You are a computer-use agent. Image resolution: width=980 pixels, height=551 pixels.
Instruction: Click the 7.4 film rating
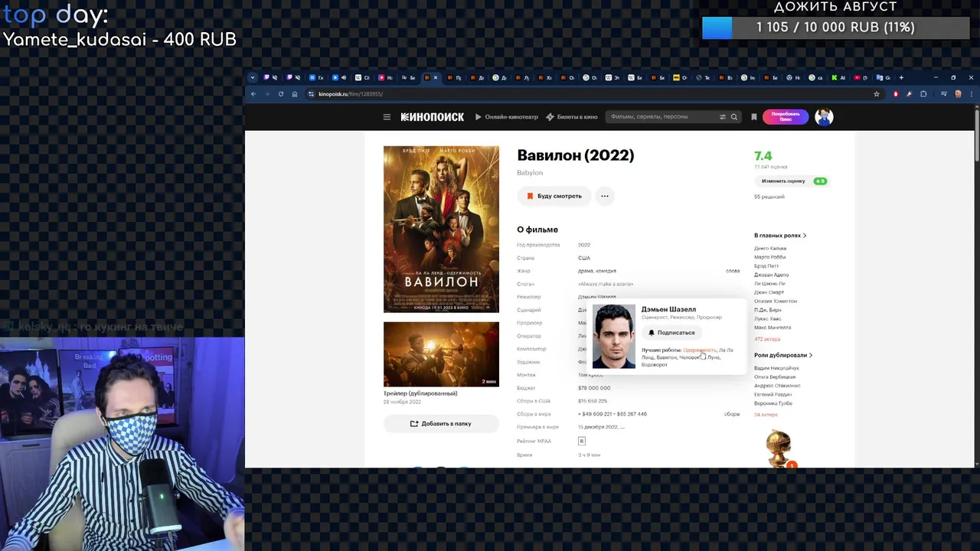[763, 156]
